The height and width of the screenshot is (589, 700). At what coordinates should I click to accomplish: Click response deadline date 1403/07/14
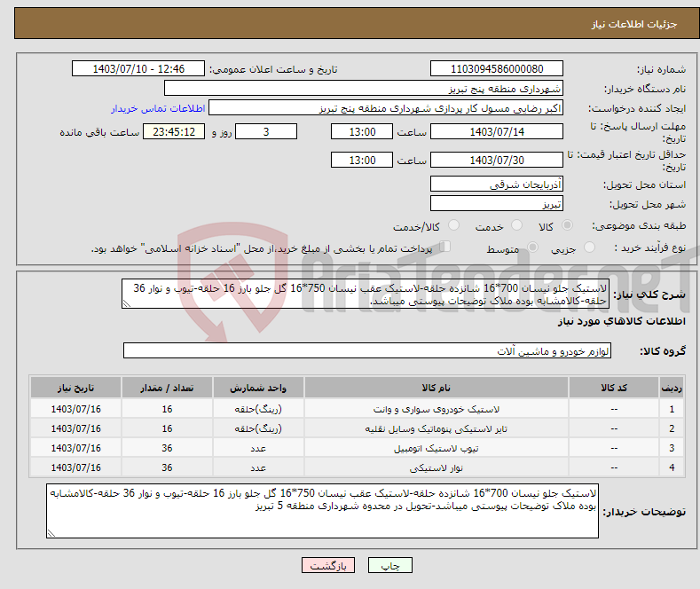(497, 131)
